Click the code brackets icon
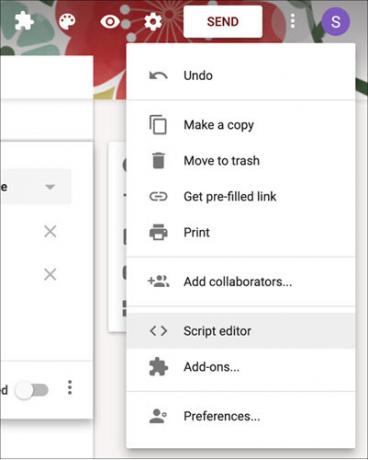Image resolution: width=368 pixels, height=460 pixels. pos(158,331)
